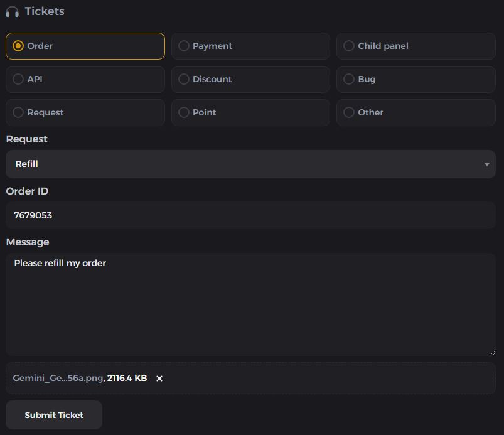Screen dimensions: 504x435
Task: Open the Gemini_Ge...56a.png attachment link
Action: point(58,378)
